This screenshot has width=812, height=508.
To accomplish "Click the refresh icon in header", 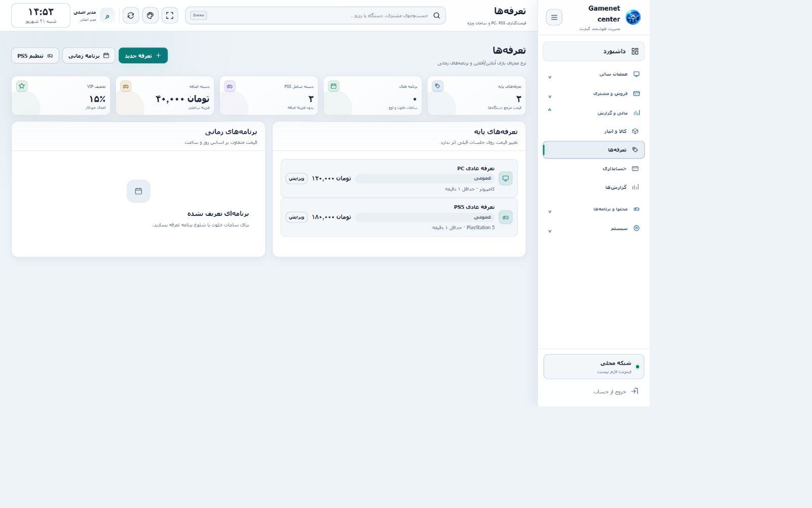I will click(131, 15).
